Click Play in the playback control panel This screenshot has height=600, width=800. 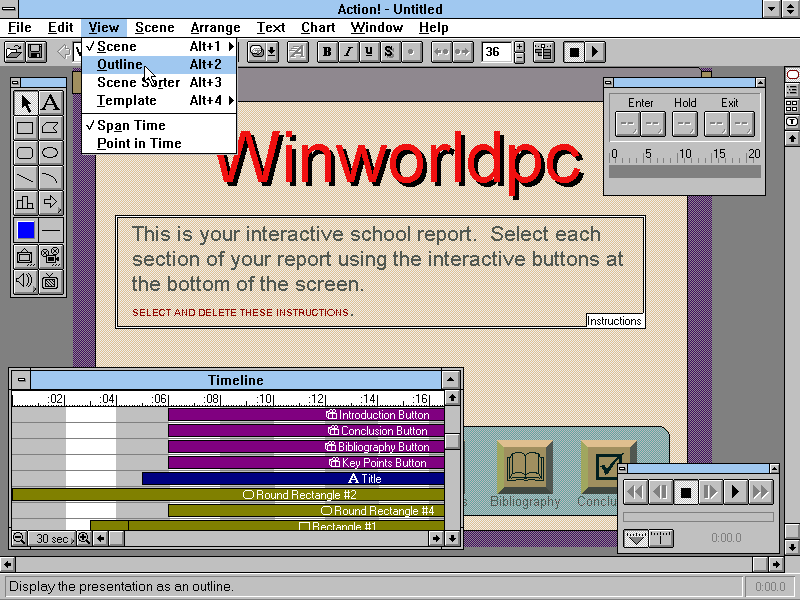[x=736, y=492]
